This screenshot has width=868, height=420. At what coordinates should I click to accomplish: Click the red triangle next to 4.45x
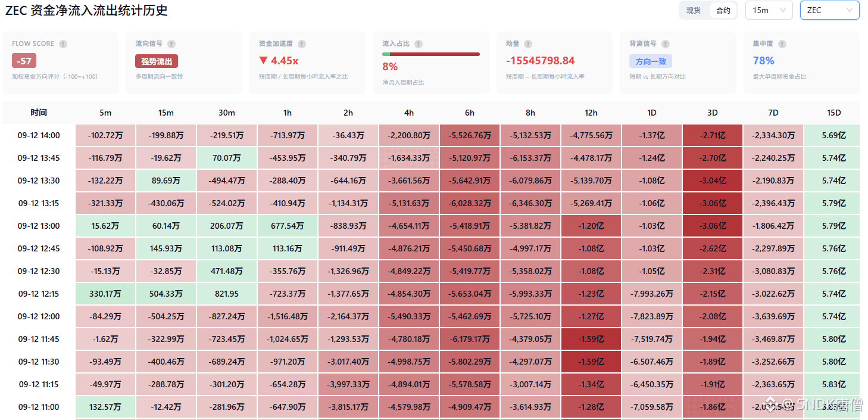[x=264, y=60]
